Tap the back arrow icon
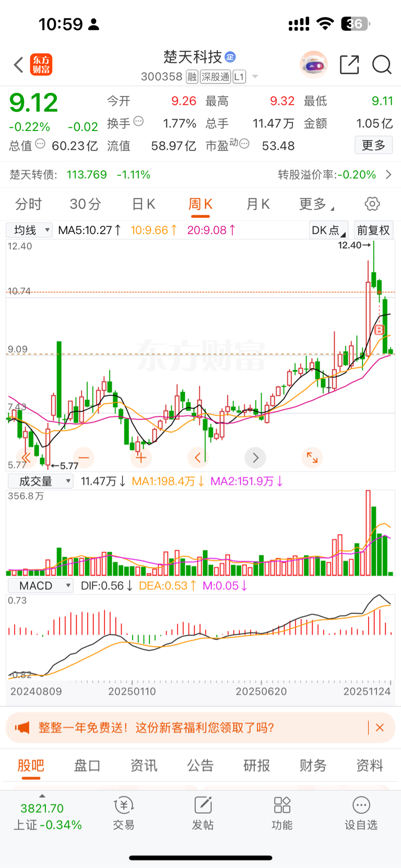The height and width of the screenshot is (868, 401). (19, 65)
